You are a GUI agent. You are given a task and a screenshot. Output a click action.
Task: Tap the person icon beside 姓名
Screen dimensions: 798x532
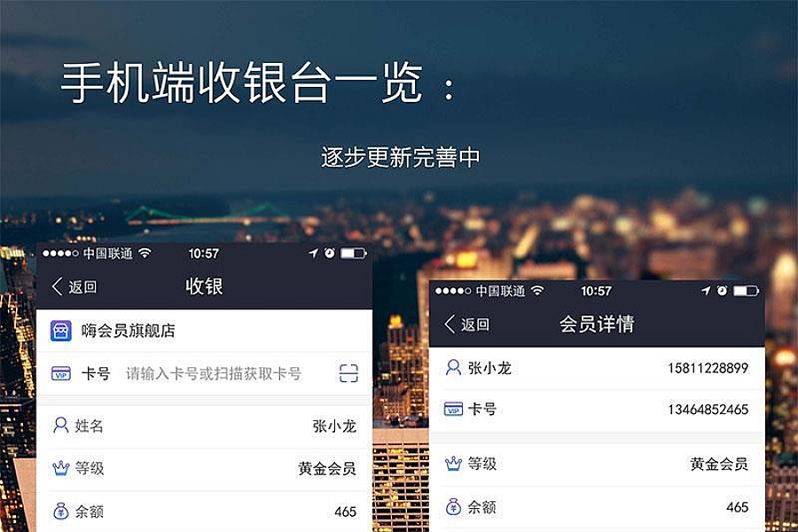[x=60, y=425]
